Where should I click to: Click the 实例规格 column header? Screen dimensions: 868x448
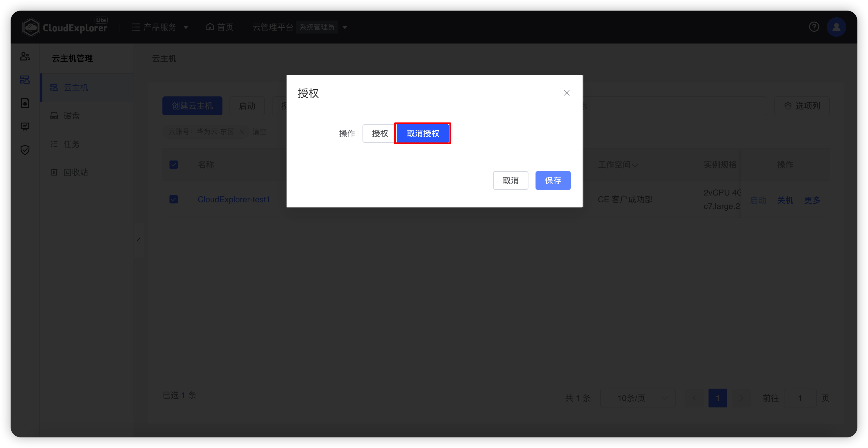[x=720, y=165]
